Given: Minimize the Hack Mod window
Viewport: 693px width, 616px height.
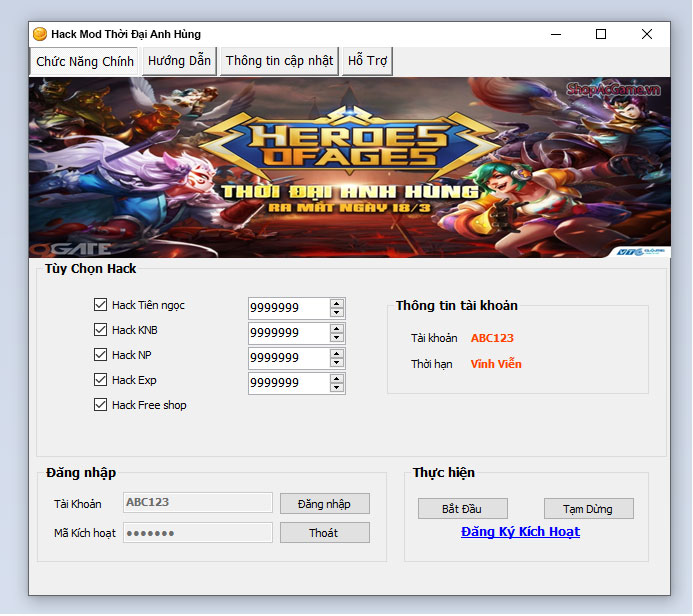Looking at the screenshot, I should pos(556,34).
